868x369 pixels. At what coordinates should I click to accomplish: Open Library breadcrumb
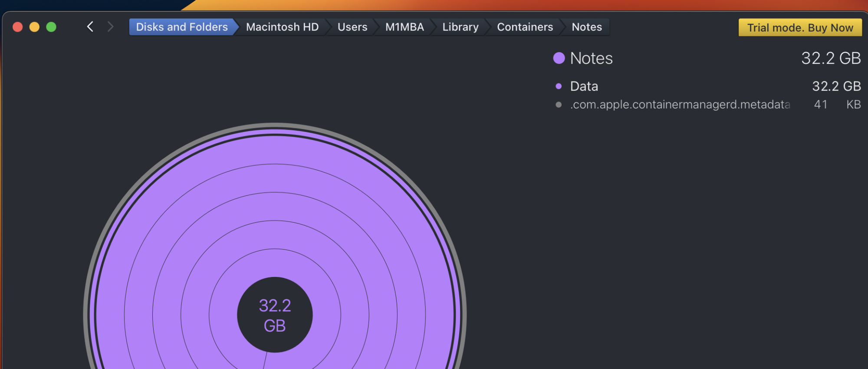[460, 27]
